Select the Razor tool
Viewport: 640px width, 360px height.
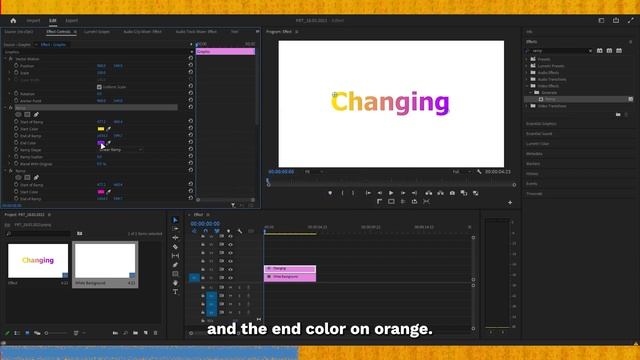176,247
